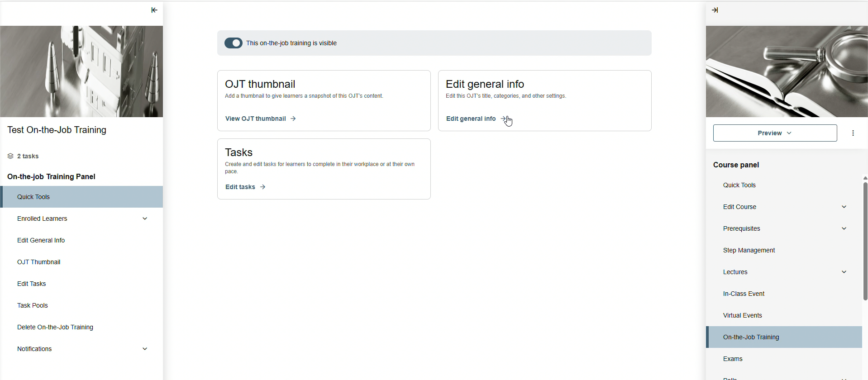The image size is (868, 380).
Task: Click the stacked layers icon beside 2 tasks
Action: point(10,156)
